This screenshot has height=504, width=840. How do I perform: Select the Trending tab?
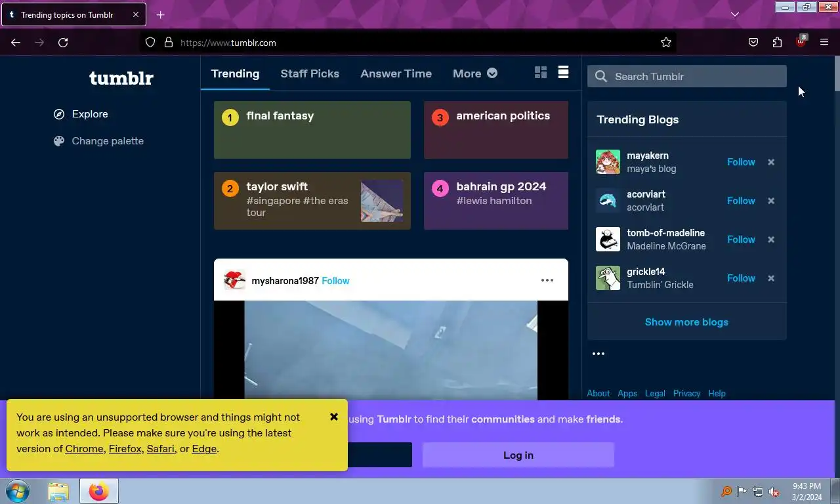pyautogui.click(x=235, y=73)
